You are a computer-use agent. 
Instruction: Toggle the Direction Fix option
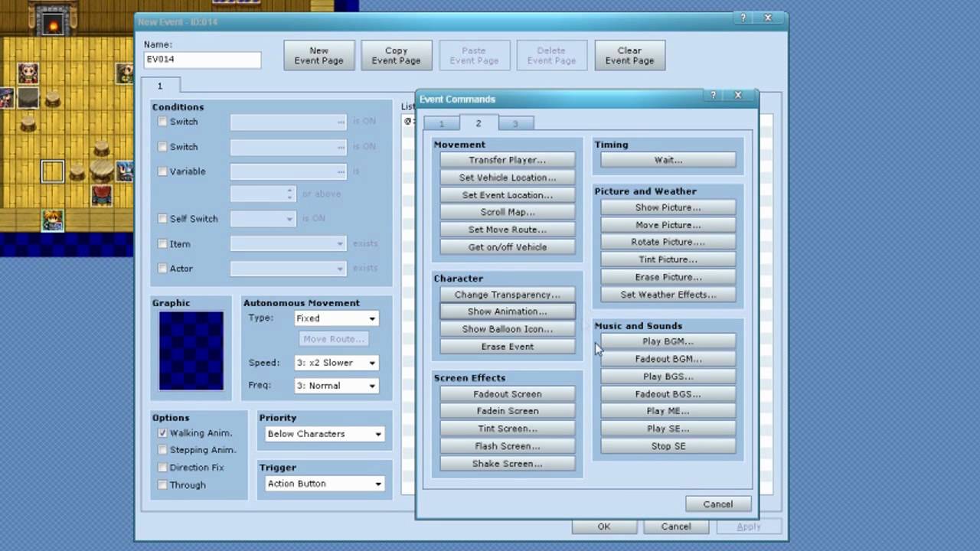pos(162,468)
